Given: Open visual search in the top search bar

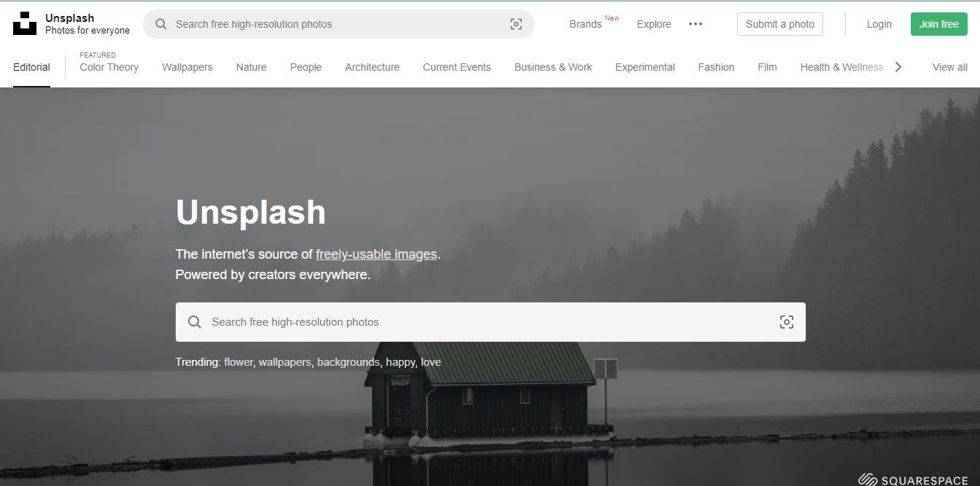Looking at the screenshot, I should tap(516, 24).
